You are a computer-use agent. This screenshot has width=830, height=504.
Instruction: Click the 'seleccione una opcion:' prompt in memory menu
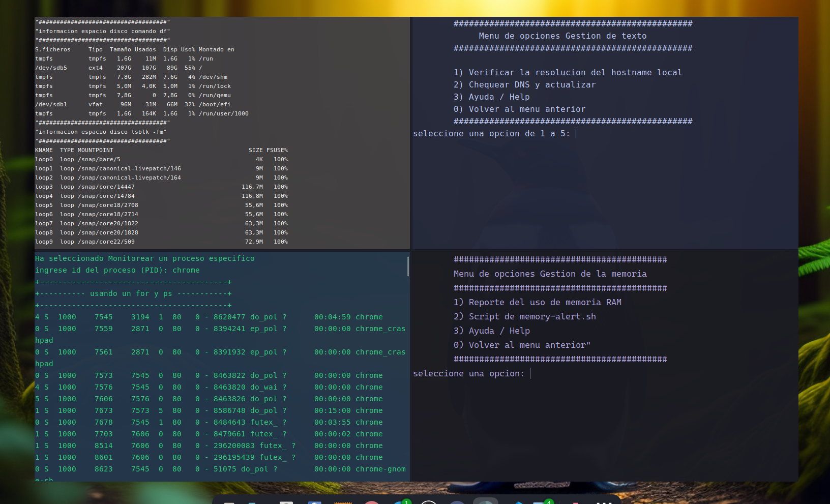coord(468,374)
